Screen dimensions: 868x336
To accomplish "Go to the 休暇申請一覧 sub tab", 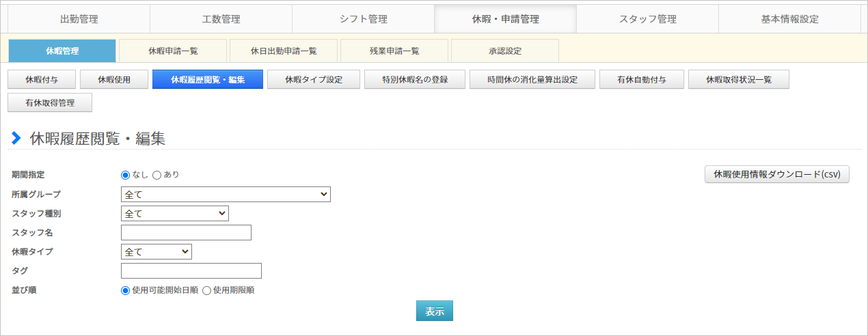I will coord(173,51).
